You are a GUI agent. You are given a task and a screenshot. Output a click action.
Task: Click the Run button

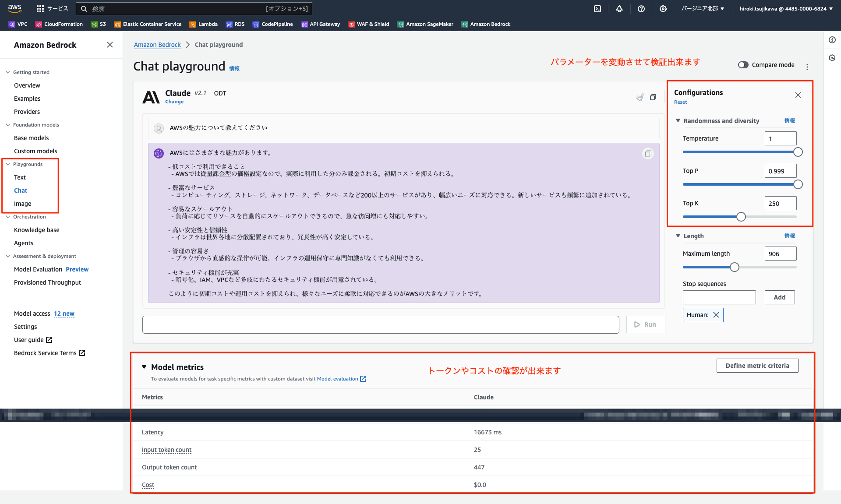tap(646, 324)
